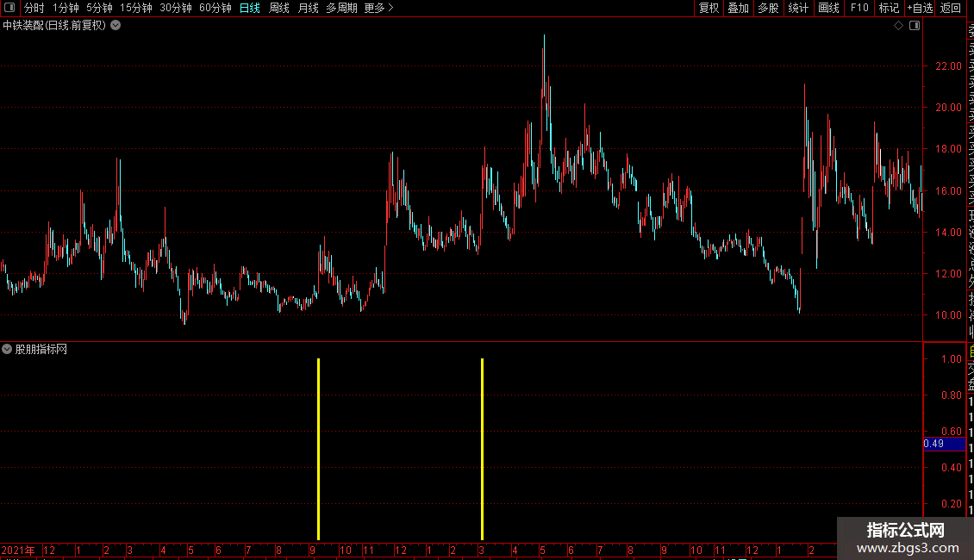Switch to the 日线 daily chart tab
This screenshot has height=560, width=974.
250,8
